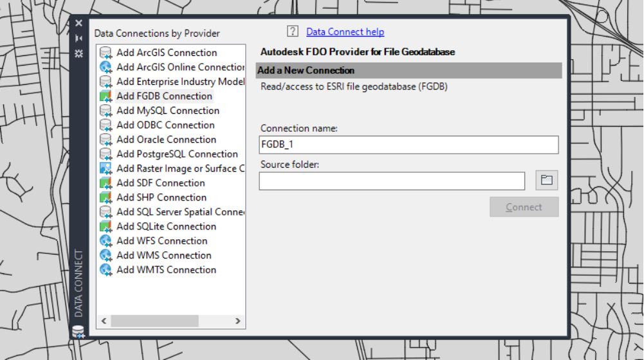Click the Data Connect help question mark icon
The height and width of the screenshot is (360, 644).
(x=293, y=32)
